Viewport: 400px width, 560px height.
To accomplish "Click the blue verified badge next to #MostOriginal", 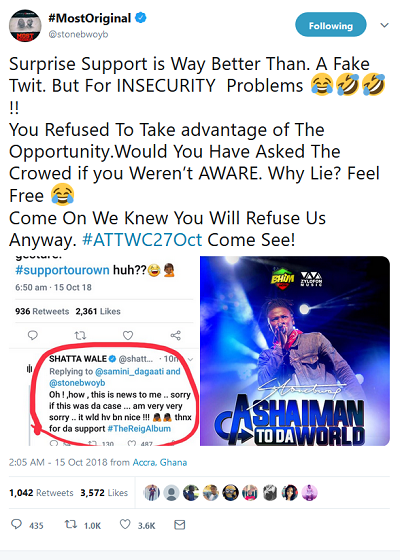I will tap(141, 17).
